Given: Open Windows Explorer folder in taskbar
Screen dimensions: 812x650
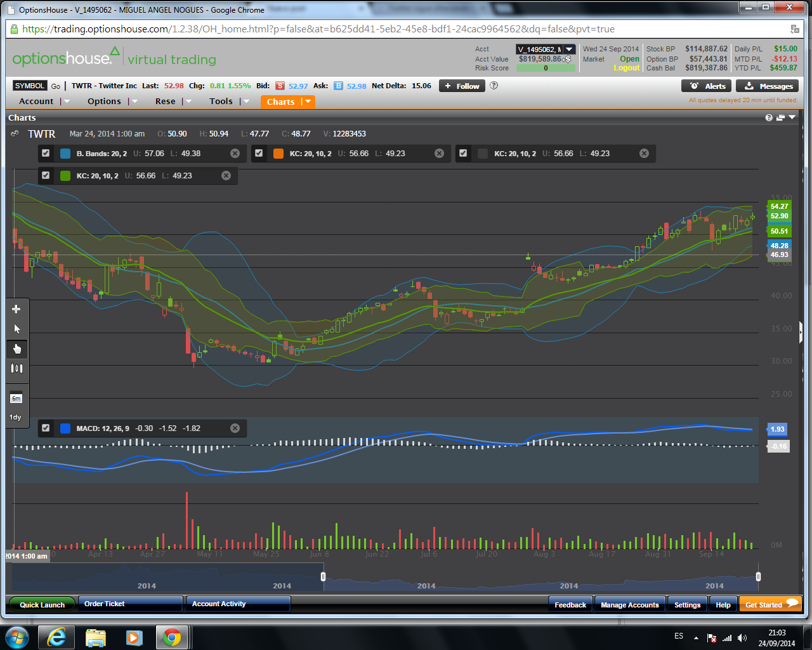Looking at the screenshot, I should click(x=96, y=637).
